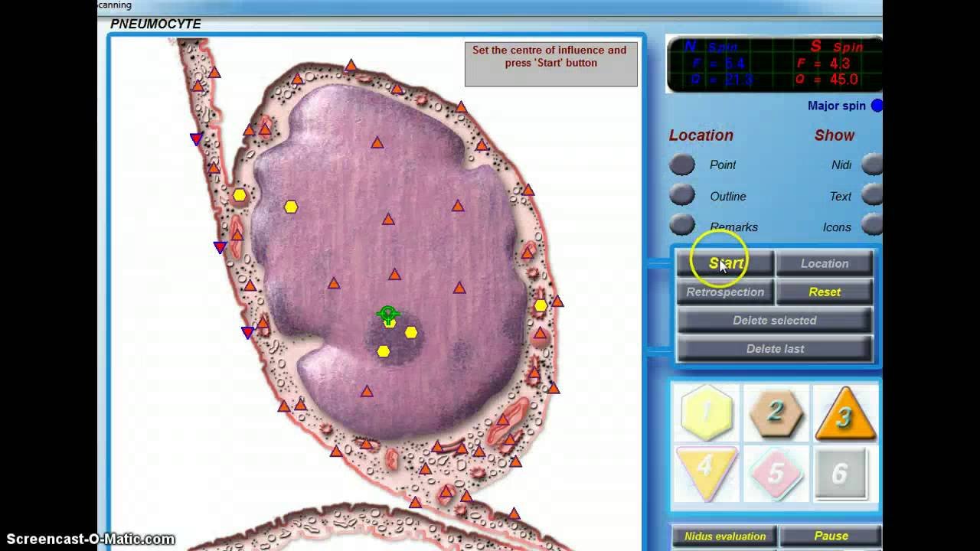Enable the Icons display option
The width and height of the screenshot is (980, 551).
(872, 227)
